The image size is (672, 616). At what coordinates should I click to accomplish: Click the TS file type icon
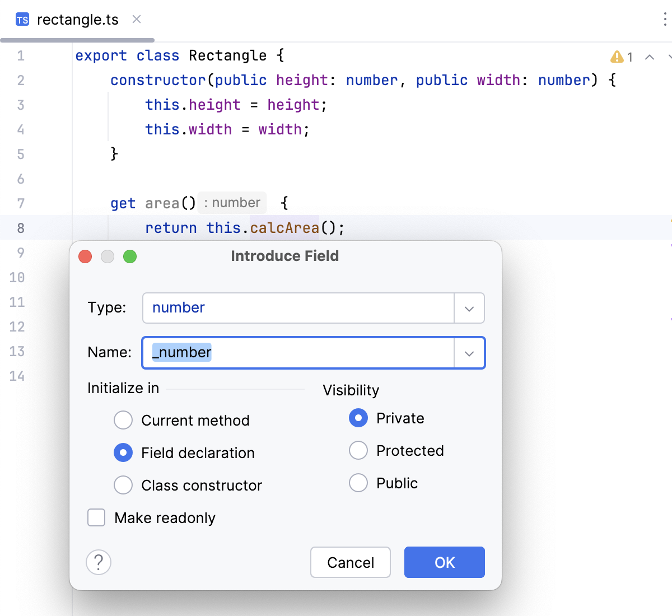[x=22, y=20]
